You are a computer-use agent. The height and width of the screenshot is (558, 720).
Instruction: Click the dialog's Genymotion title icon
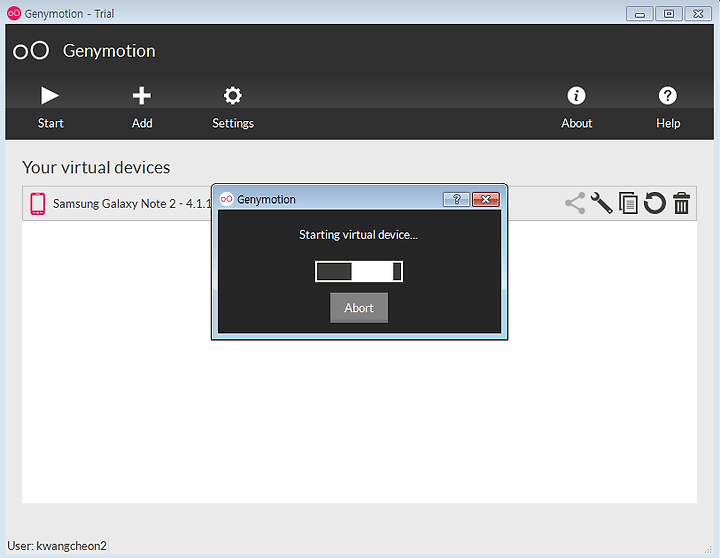tap(226, 199)
